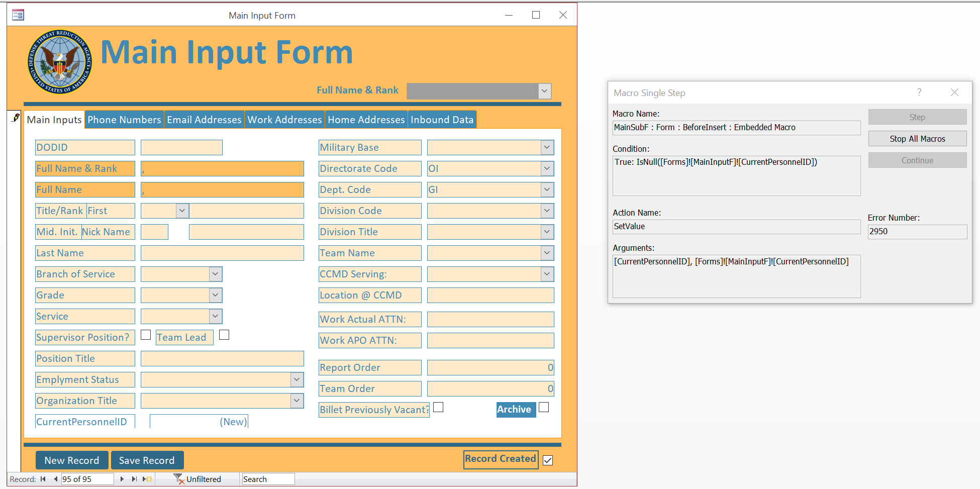Click the Last Name input field

tap(222, 253)
